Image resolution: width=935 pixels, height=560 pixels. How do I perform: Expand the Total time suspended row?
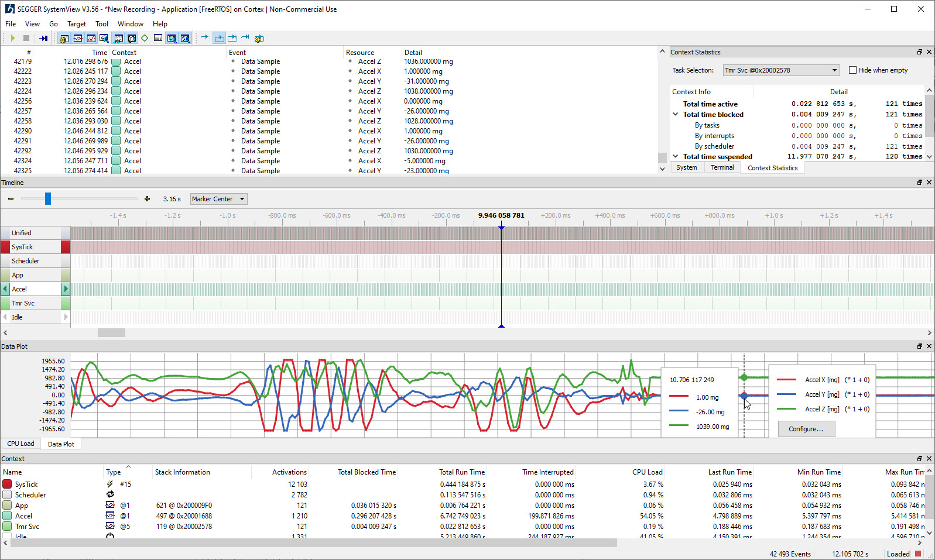[676, 157]
